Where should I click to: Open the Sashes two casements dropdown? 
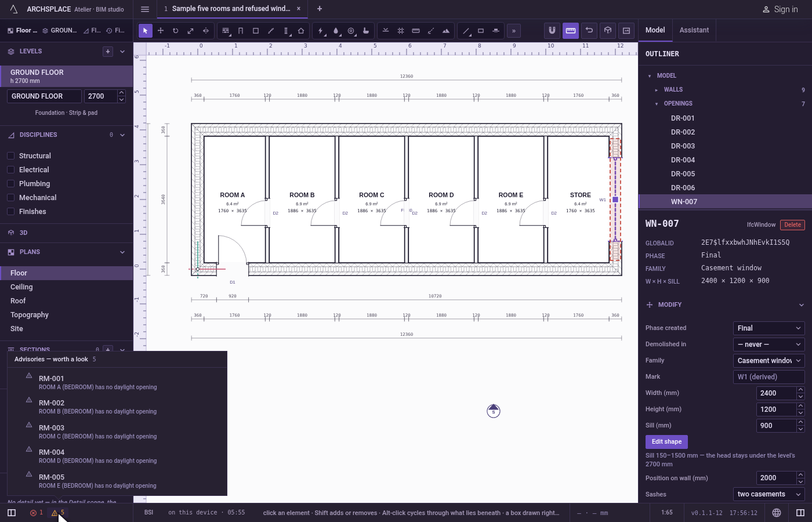pos(769,494)
